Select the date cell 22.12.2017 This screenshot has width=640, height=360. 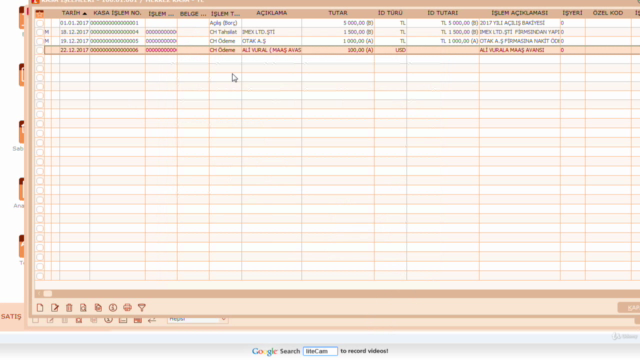(x=74, y=50)
